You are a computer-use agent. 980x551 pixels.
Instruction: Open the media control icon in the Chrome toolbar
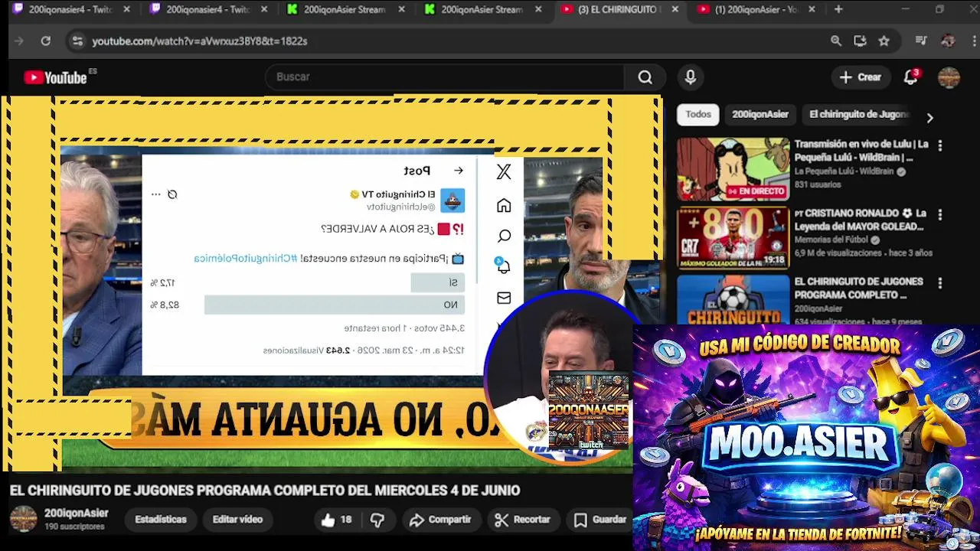(921, 41)
